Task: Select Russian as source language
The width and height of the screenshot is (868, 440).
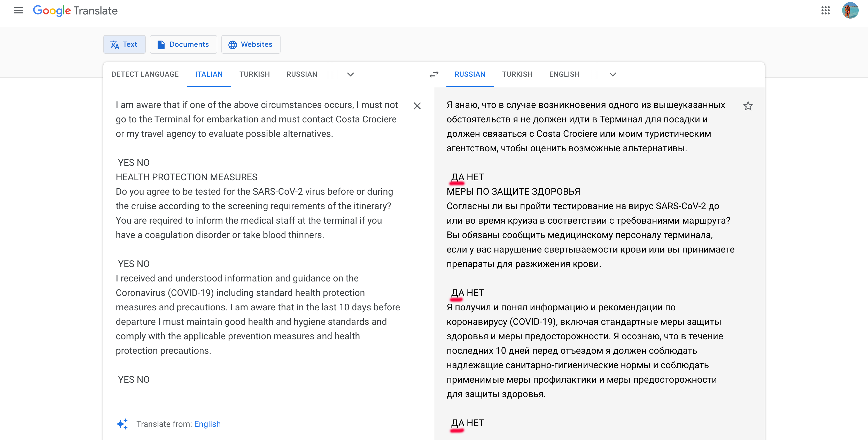Action: tap(302, 74)
